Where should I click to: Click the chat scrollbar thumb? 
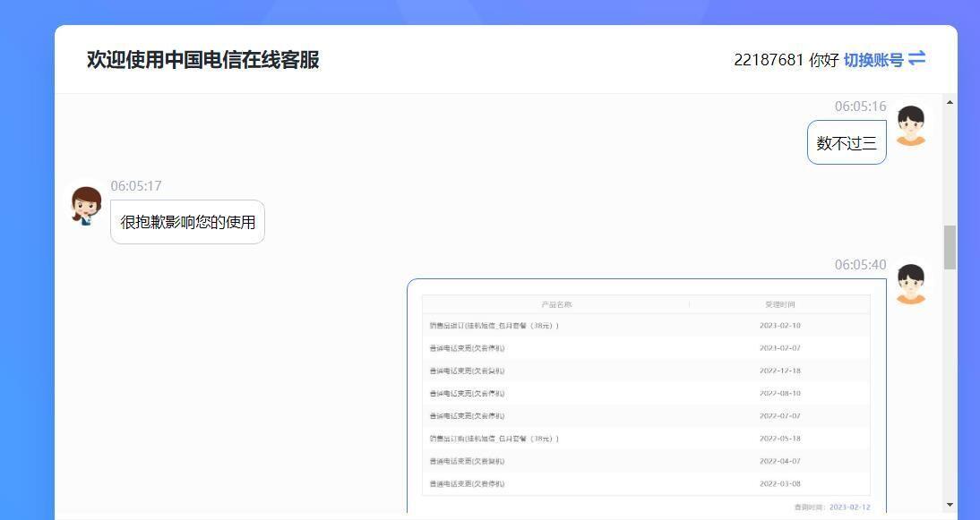click(950, 247)
